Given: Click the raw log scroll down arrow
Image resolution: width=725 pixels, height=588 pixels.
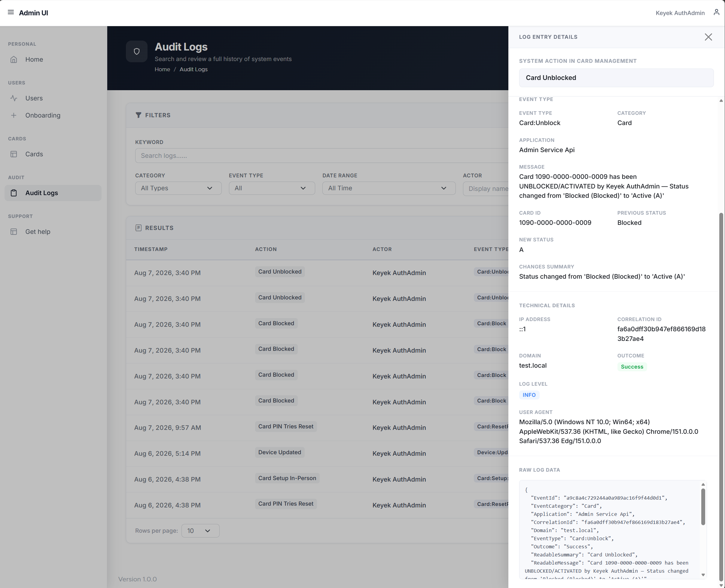Looking at the screenshot, I should click(703, 575).
